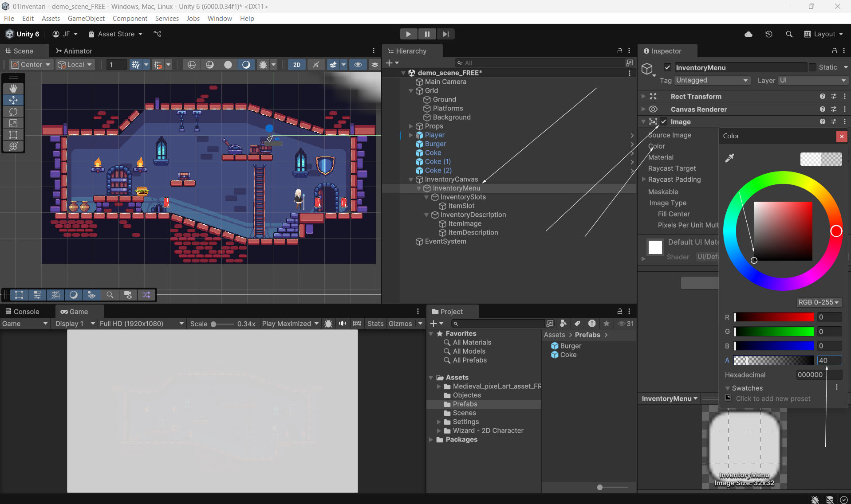Toggle 2D mode in Scene view

coord(296,65)
